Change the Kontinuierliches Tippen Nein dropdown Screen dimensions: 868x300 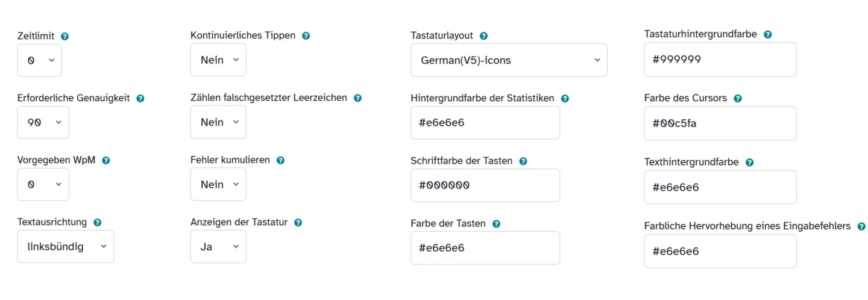218,60
